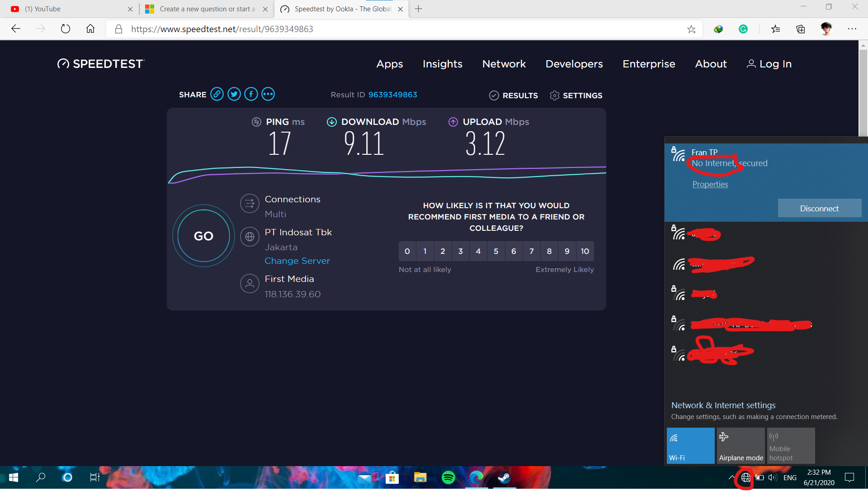Click Change Server link

297,261
